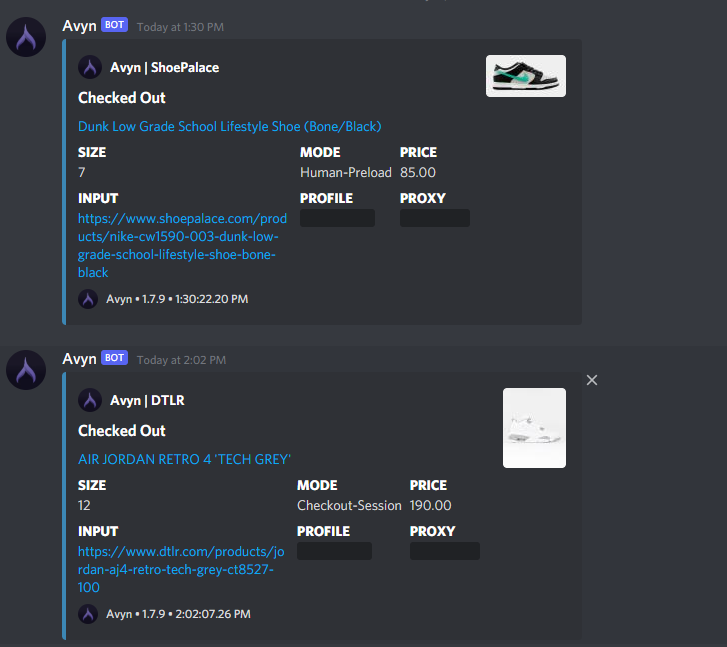Image resolution: width=727 pixels, height=647 pixels.
Task: Click the INPUT label in ShoePalace embed
Action: pos(98,199)
